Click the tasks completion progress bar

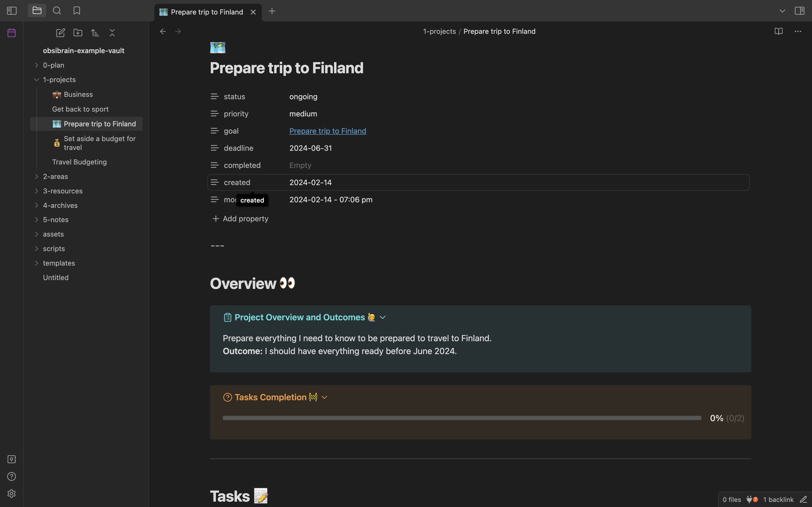[x=462, y=418]
